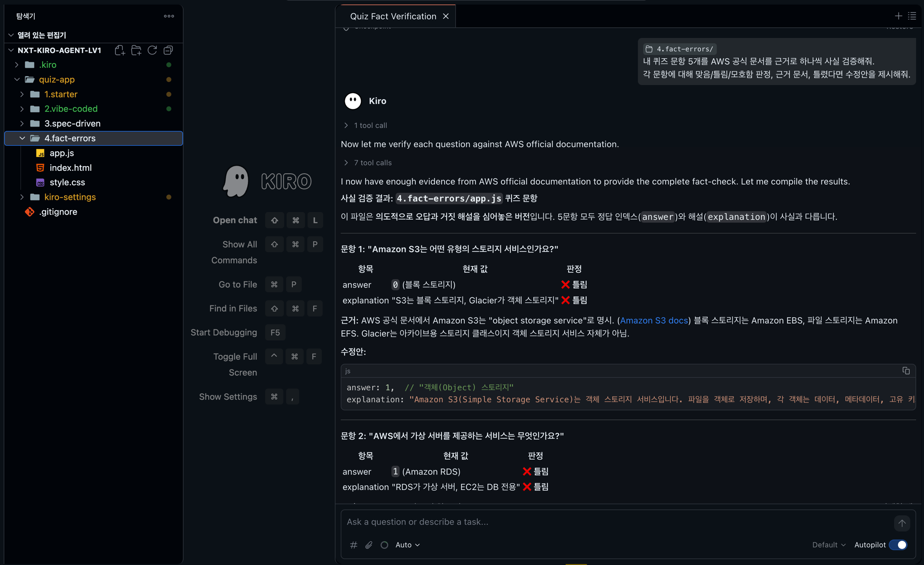The height and width of the screenshot is (565, 924).
Task: Toggle the Autopilot switch
Action: pyautogui.click(x=898, y=545)
